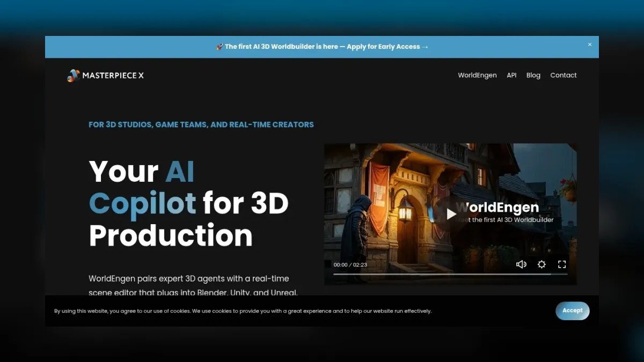Open the WorldEngen nav item
Viewport: 644px width, 362px height.
[477, 75]
